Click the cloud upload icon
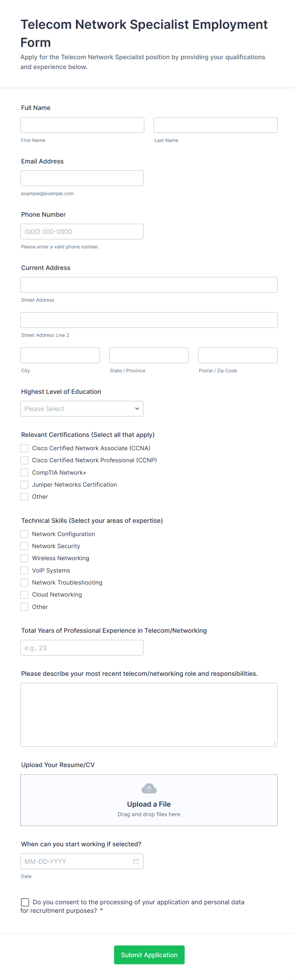Image resolution: width=295 pixels, height=980 pixels. click(149, 789)
